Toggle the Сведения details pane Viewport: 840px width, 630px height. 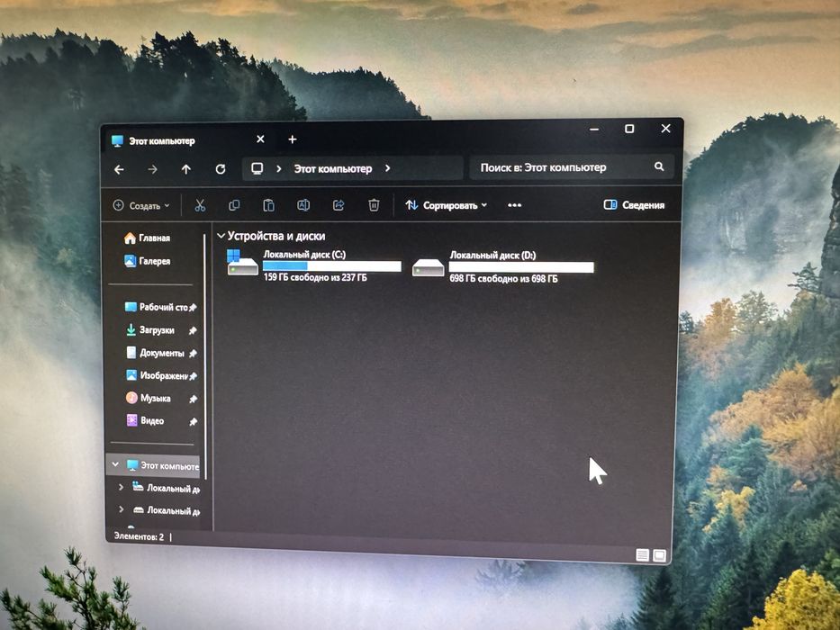[634, 204]
